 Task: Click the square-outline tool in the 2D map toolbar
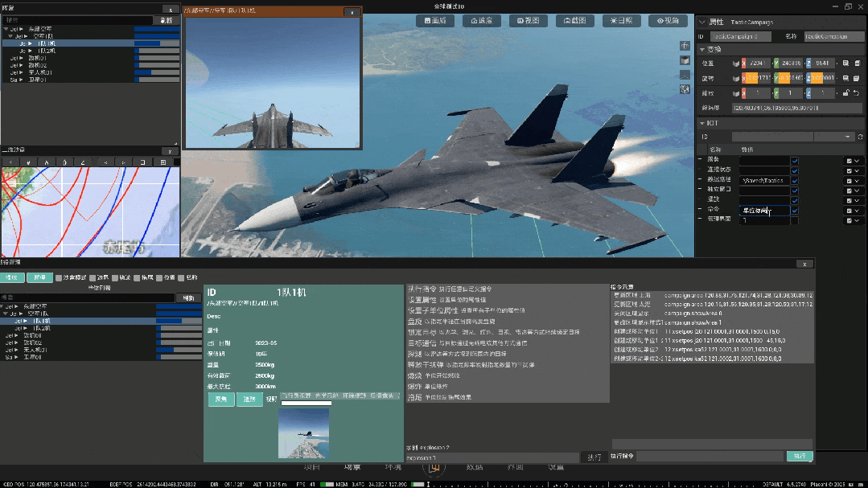point(142,162)
